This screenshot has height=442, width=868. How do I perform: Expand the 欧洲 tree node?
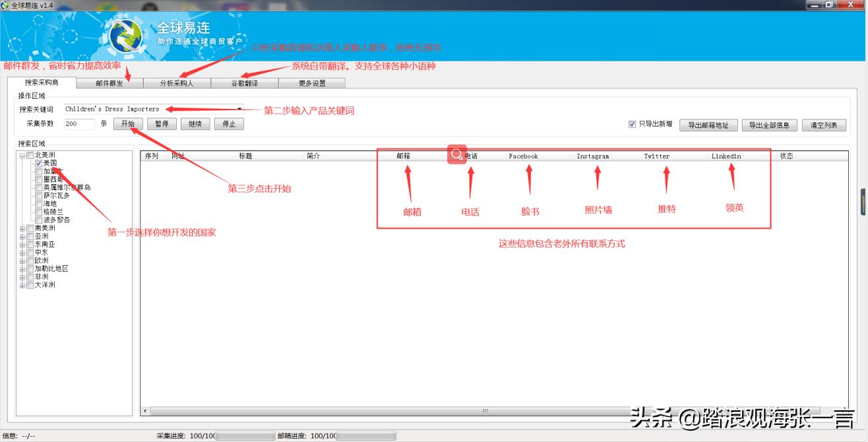point(22,260)
